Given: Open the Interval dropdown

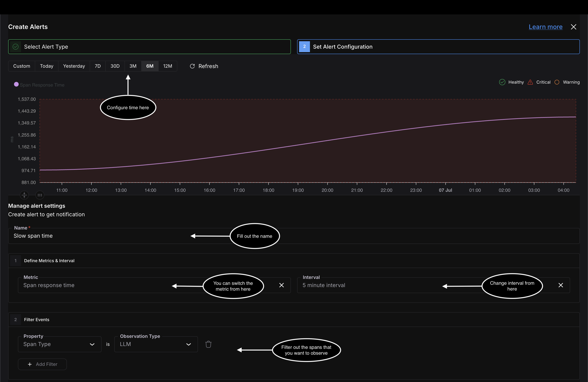Looking at the screenshot, I should coord(433,285).
